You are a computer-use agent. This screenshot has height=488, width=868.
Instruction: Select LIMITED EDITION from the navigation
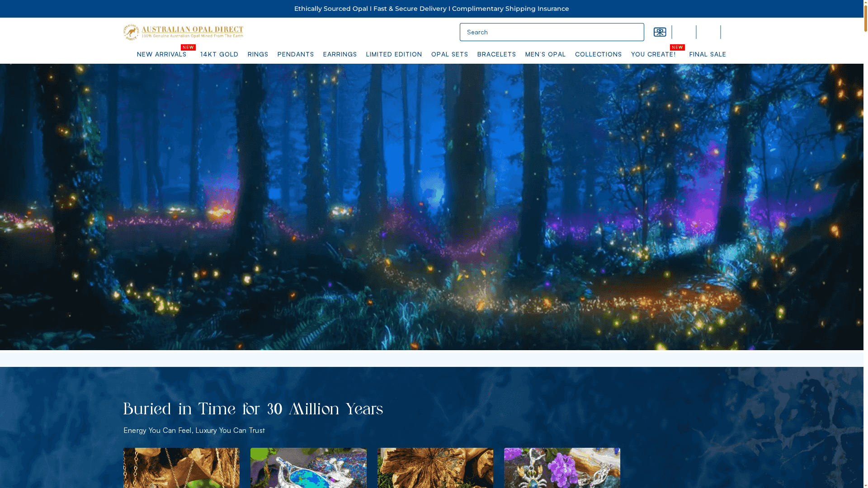pyautogui.click(x=394, y=54)
